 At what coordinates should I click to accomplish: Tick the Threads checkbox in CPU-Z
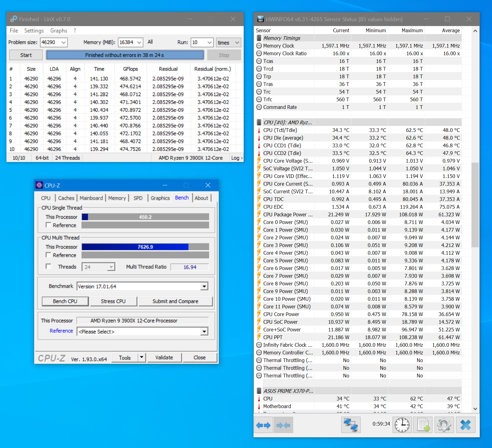(x=48, y=266)
